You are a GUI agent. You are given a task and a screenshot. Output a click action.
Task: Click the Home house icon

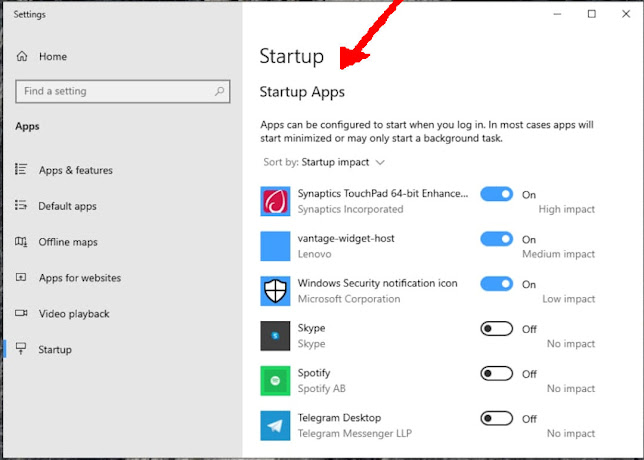point(22,56)
